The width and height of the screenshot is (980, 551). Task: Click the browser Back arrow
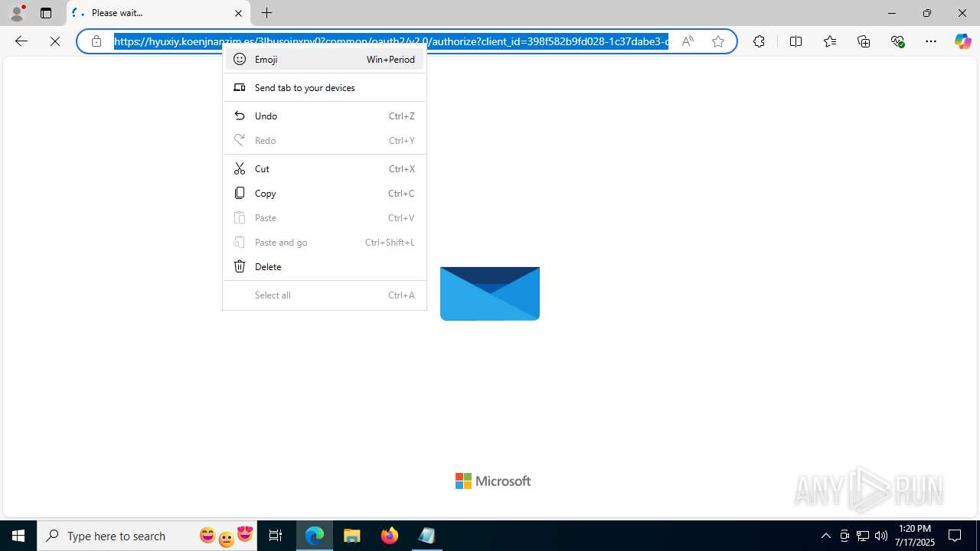click(x=21, y=41)
